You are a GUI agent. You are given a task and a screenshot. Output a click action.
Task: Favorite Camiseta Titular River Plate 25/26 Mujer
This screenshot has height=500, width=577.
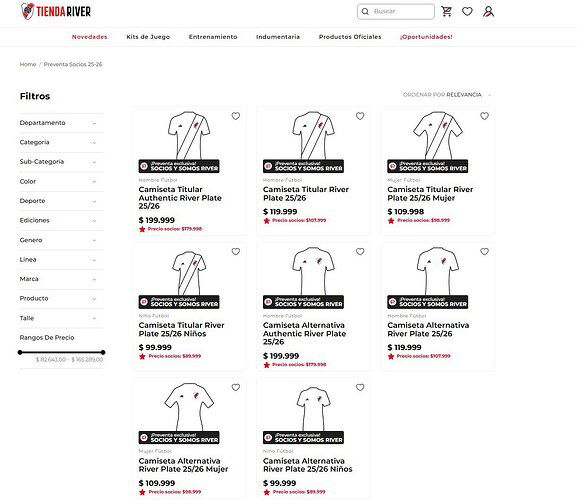point(484,116)
